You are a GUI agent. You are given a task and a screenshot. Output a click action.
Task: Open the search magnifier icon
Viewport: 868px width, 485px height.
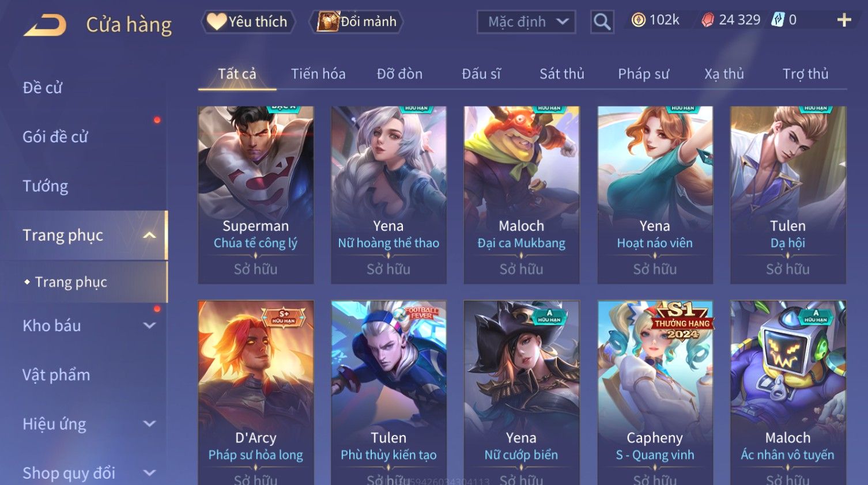click(602, 22)
